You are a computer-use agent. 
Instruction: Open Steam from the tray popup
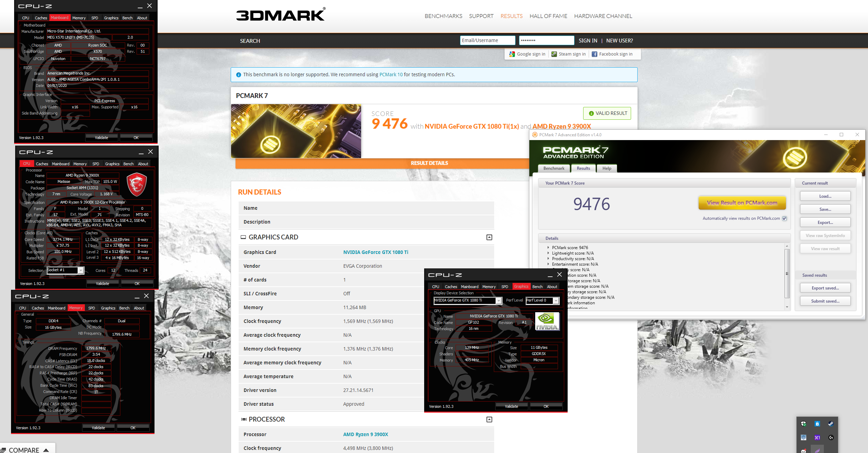tap(831, 424)
